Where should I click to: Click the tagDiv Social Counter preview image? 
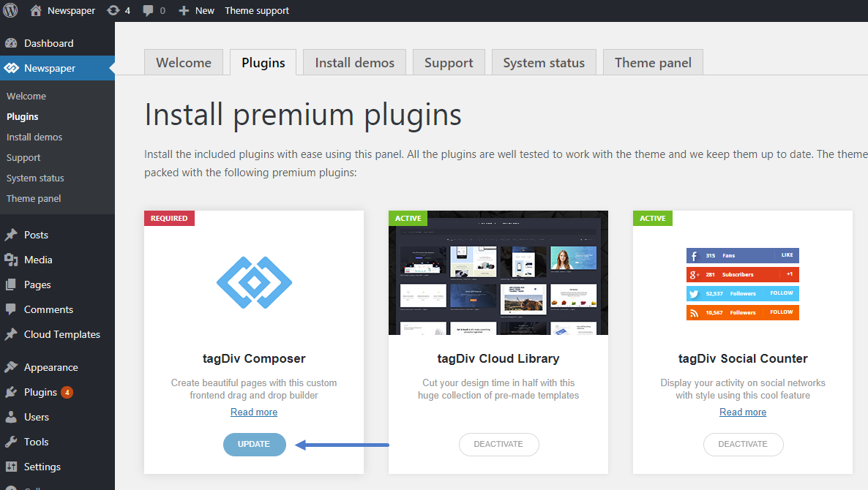[743, 284]
